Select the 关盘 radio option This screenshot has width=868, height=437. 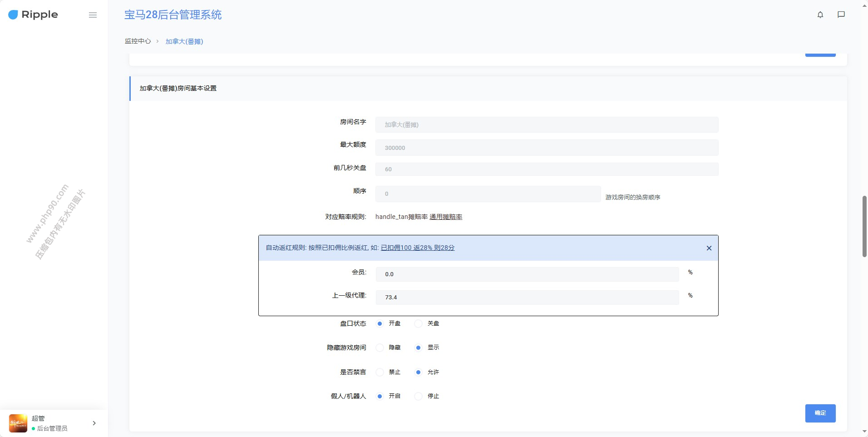pos(419,323)
